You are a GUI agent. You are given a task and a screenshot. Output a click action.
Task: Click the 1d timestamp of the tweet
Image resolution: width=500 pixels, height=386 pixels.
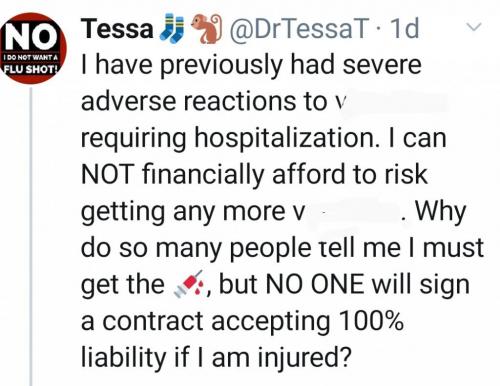403,28
